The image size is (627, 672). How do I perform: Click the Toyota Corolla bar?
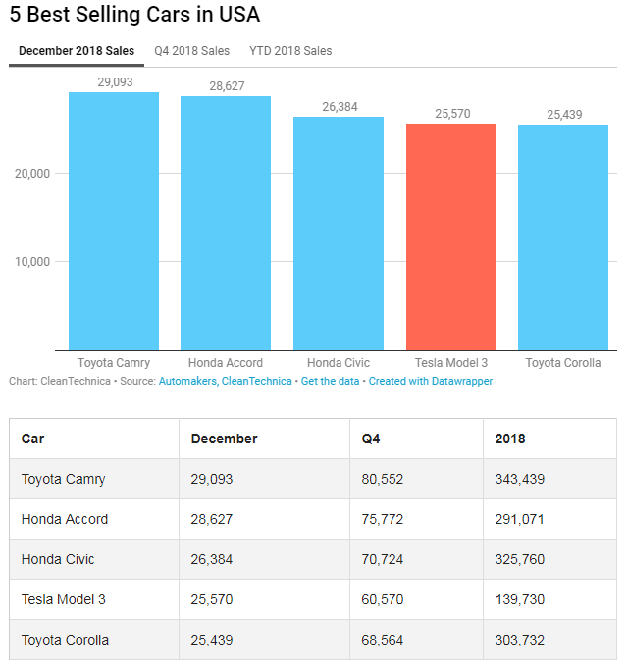tap(563, 236)
